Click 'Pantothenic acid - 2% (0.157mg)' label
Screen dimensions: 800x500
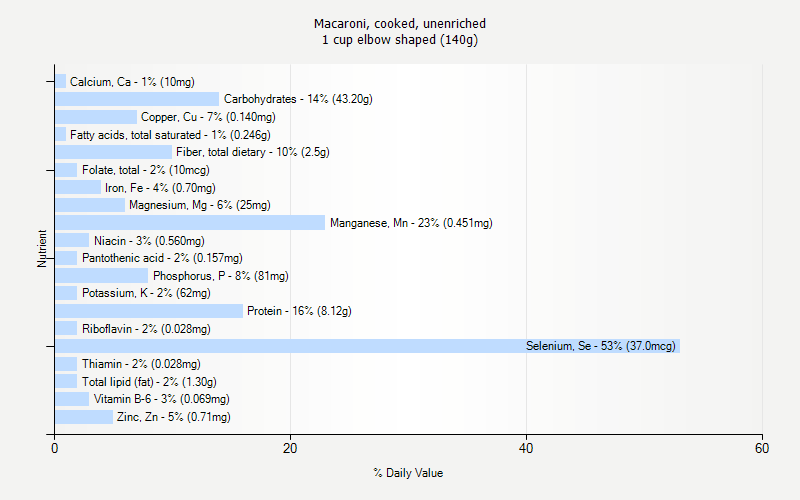[162, 258]
